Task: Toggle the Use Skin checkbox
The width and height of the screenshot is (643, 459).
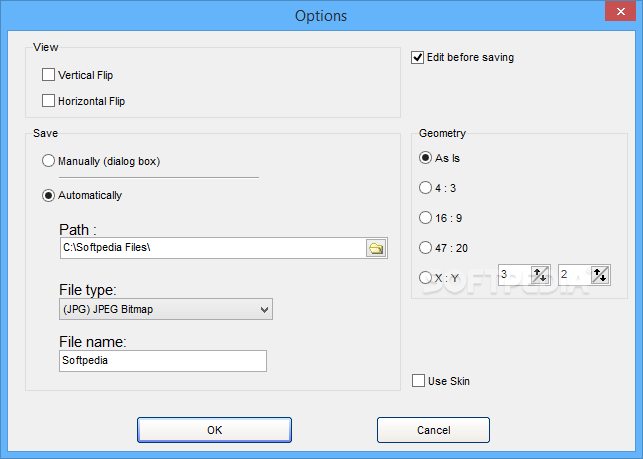Action: [x=418, y=381]
